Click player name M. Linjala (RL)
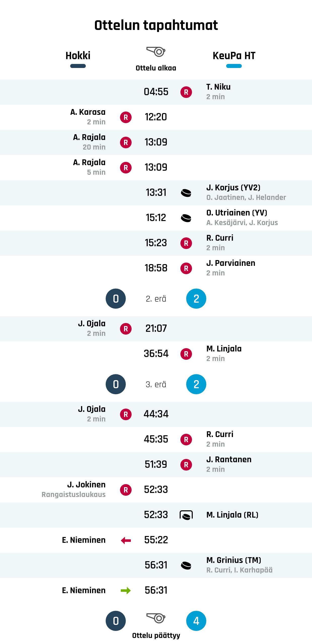The height and width of the screenshot is (644, 312). 232,515
